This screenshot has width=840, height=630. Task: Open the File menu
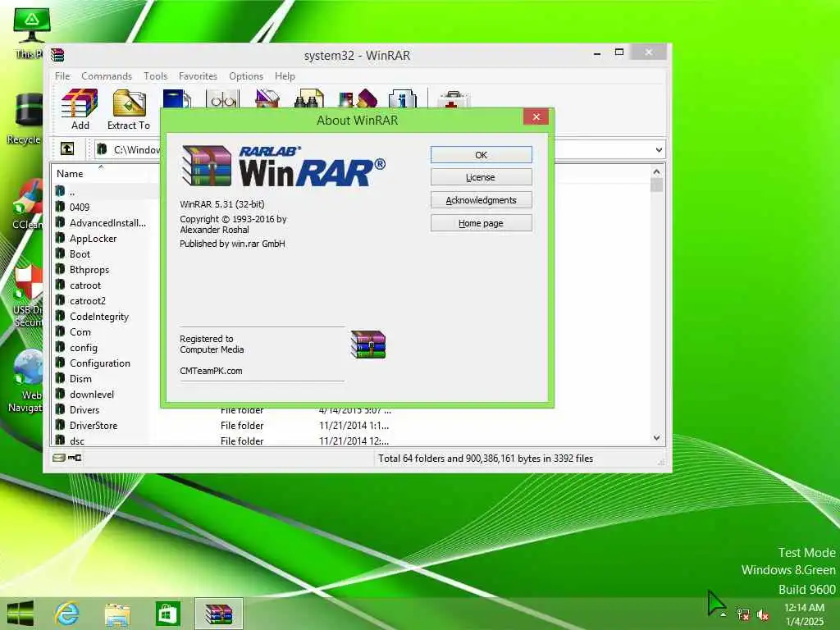pos(62,76)
